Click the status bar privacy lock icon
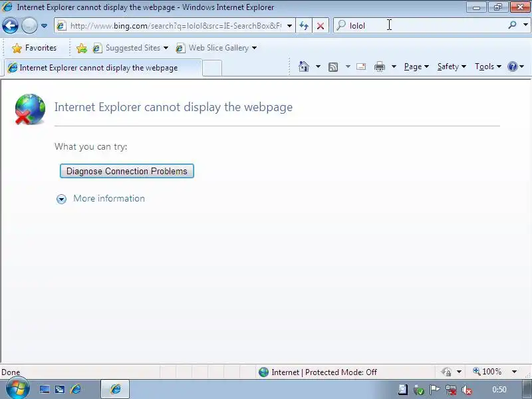 pos(446,372)
